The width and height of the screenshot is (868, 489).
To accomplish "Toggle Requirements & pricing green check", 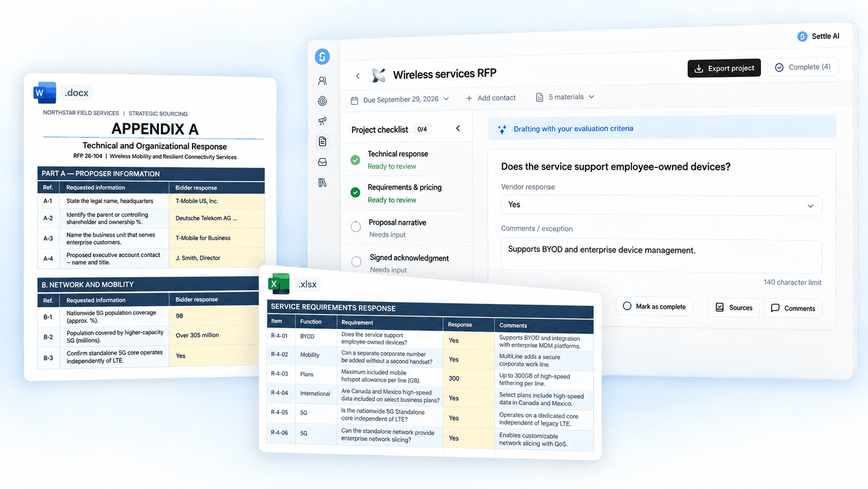I will 355,193.
